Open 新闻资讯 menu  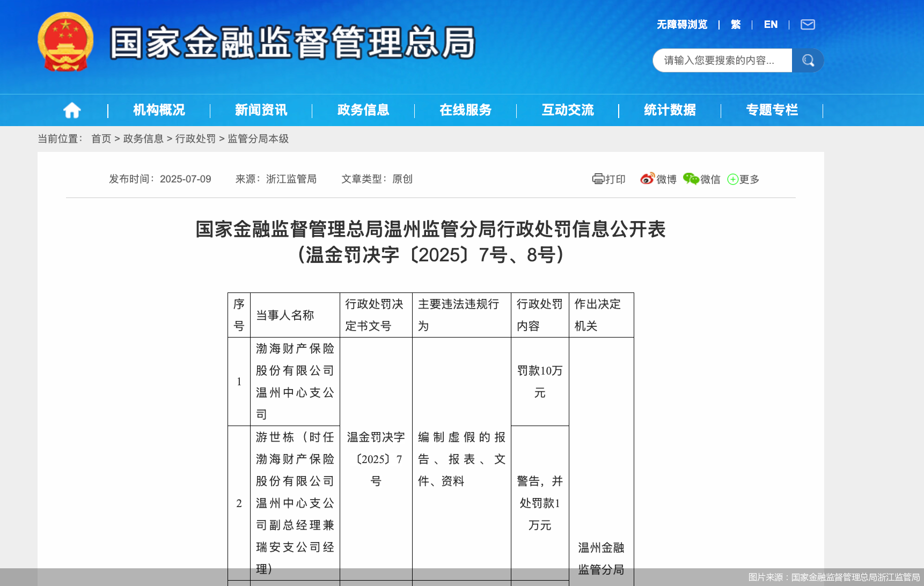coord(261,110)
